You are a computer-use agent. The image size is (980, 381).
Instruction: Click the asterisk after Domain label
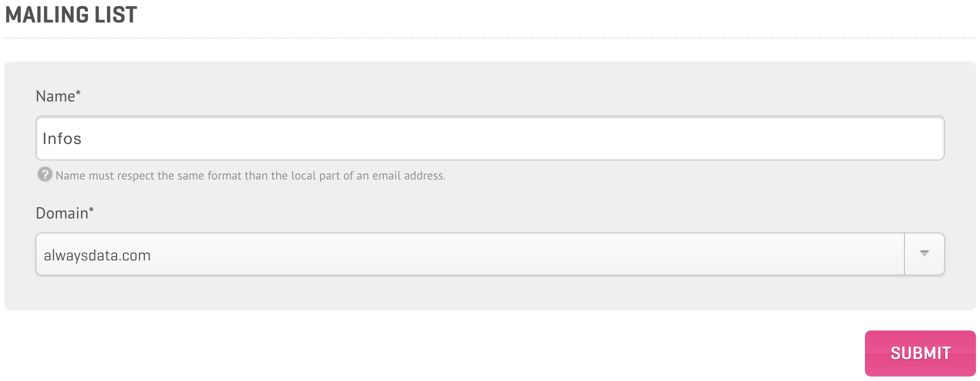92,209
